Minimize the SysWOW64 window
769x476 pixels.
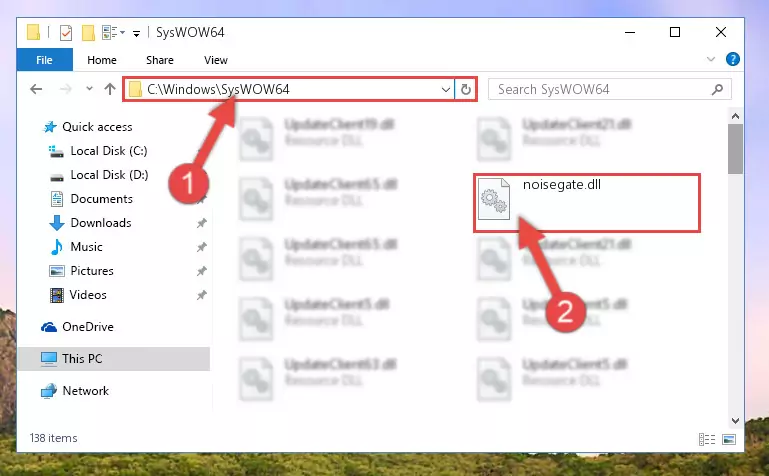coord(630,32)
